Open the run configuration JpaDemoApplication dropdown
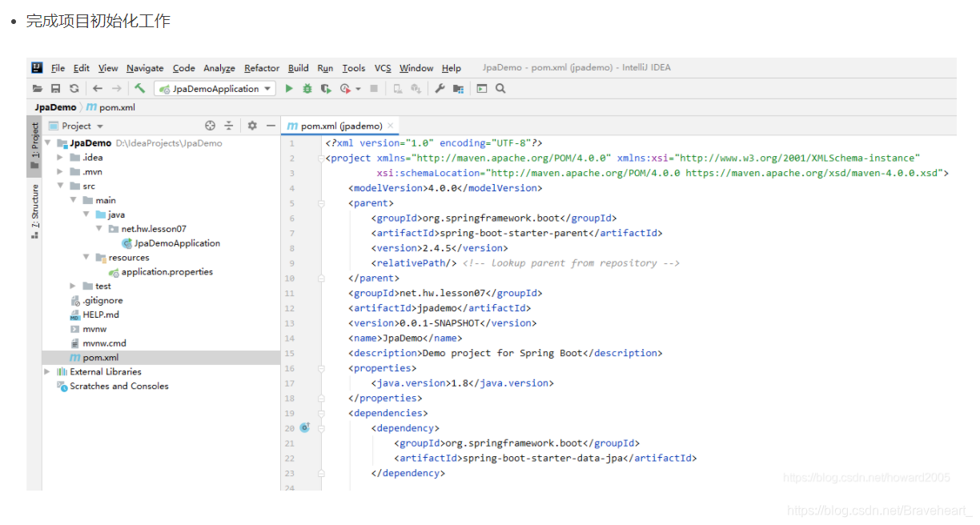The image size is (980, 525). [x=215, y=89]
